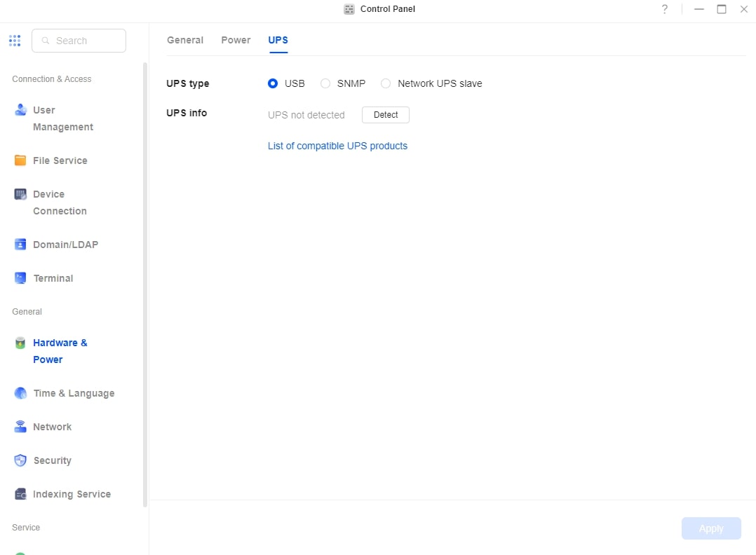Viewport: 756px width, 555px height.
Task: Click the Device Connection icon
Action: (x=20, y=194)
